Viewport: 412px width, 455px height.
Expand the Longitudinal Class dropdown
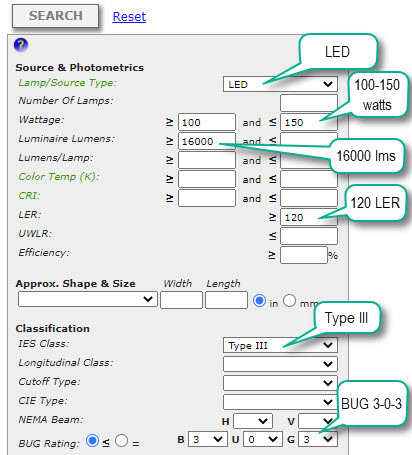[x=280, y=364]
